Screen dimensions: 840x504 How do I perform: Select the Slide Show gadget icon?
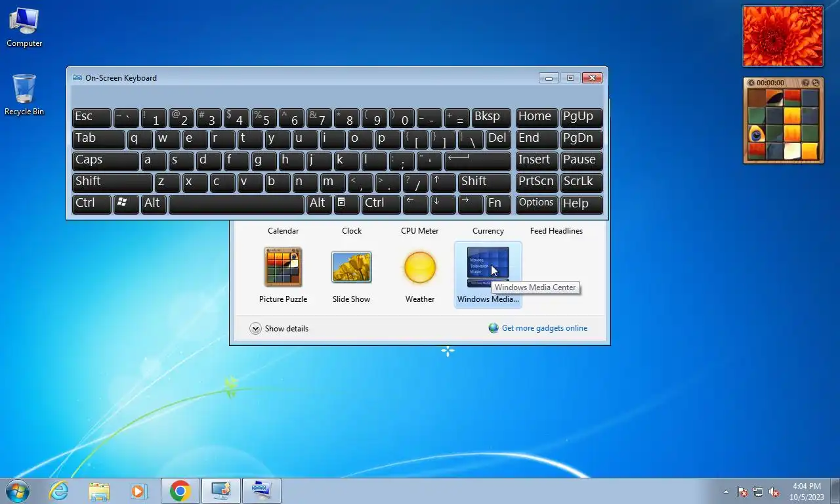coord(351,267)
